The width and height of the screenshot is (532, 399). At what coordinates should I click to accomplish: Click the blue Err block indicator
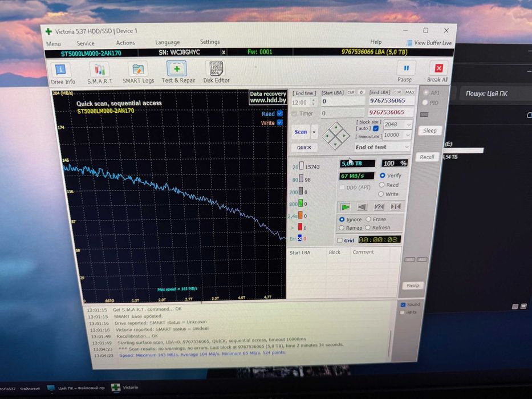point(299,238)
